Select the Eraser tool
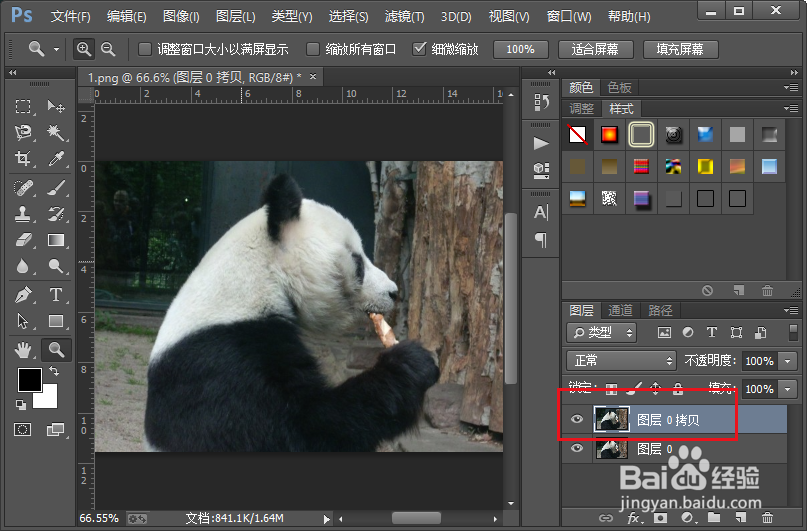 23,240
